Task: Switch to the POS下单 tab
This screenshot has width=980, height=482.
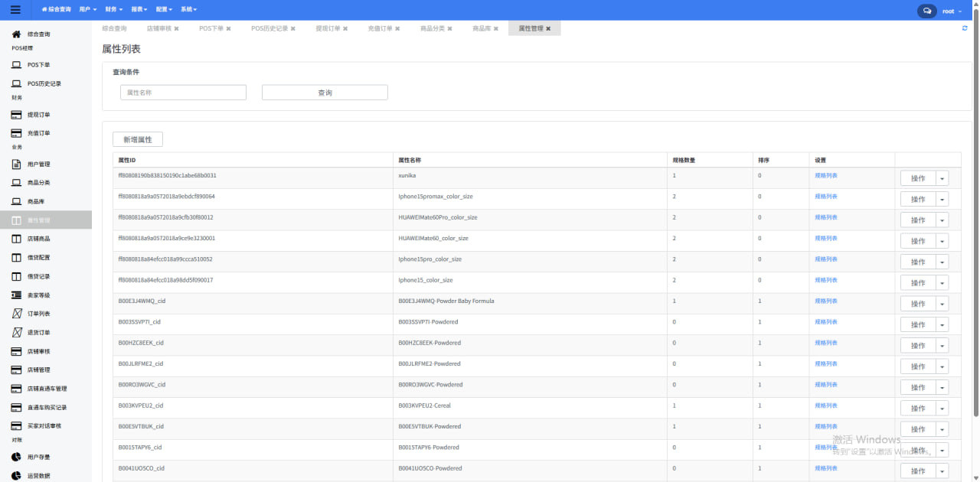Action: (211, 28)
